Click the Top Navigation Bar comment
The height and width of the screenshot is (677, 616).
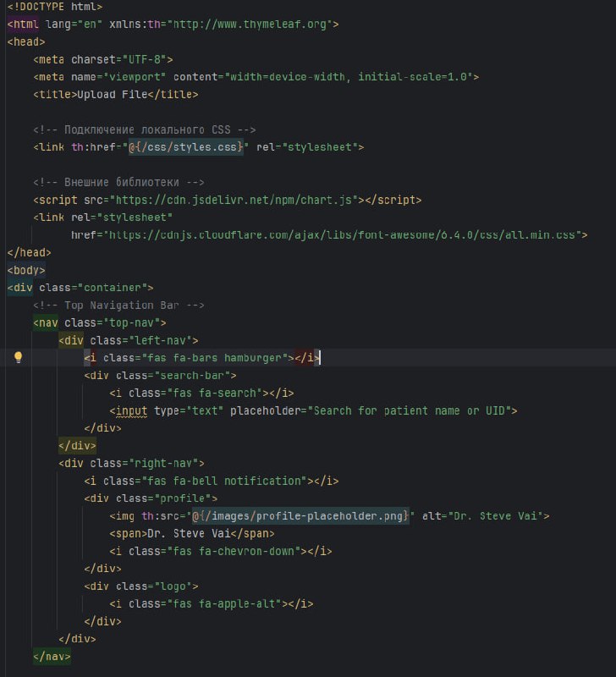pos(118,305)
